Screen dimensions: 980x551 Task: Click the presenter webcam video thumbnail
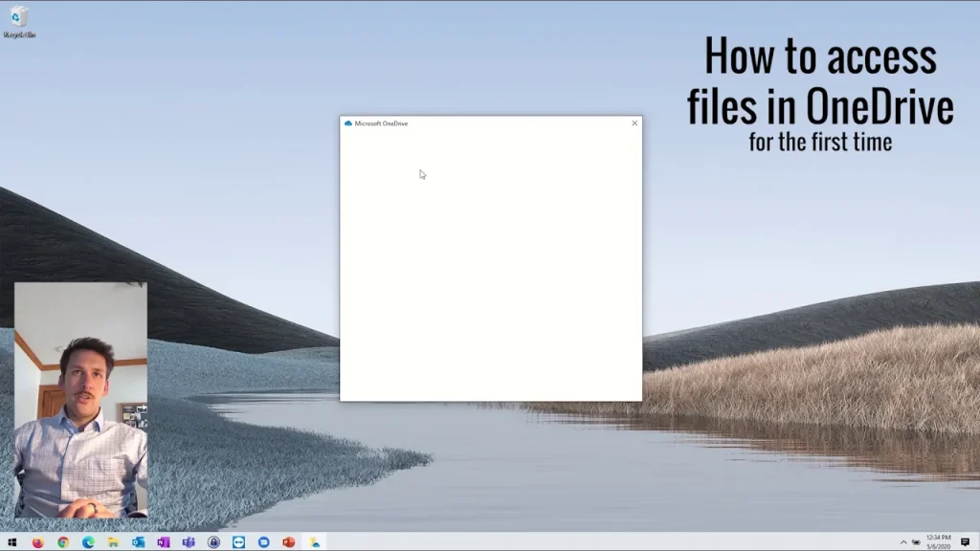[x=80, y=400]
